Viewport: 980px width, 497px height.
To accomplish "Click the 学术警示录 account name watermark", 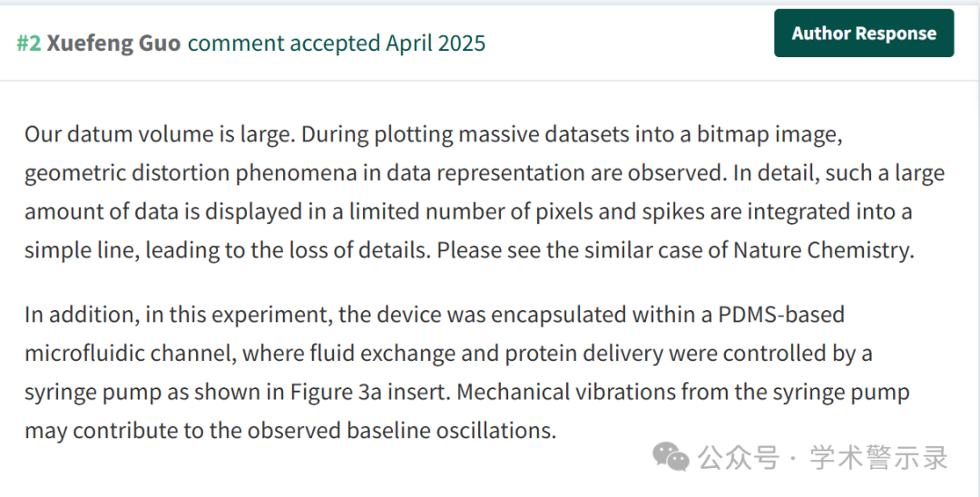I will pos(878,458).
